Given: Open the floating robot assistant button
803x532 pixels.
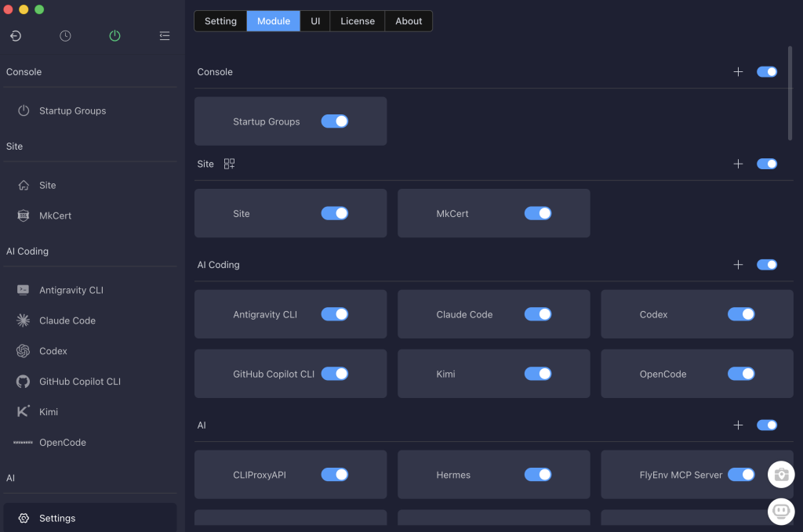Looking at the screenshot, I should [x=781, y=511].
